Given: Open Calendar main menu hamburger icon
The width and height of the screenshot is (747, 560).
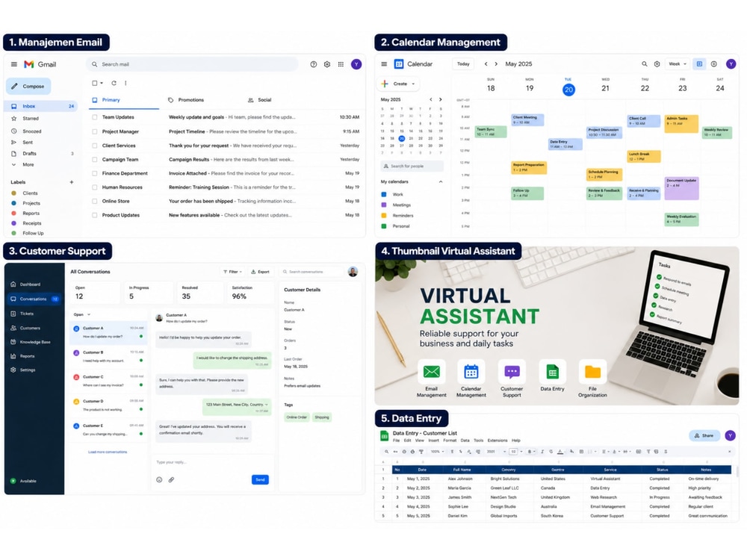Looking at the screenshot, I should 384,63.
